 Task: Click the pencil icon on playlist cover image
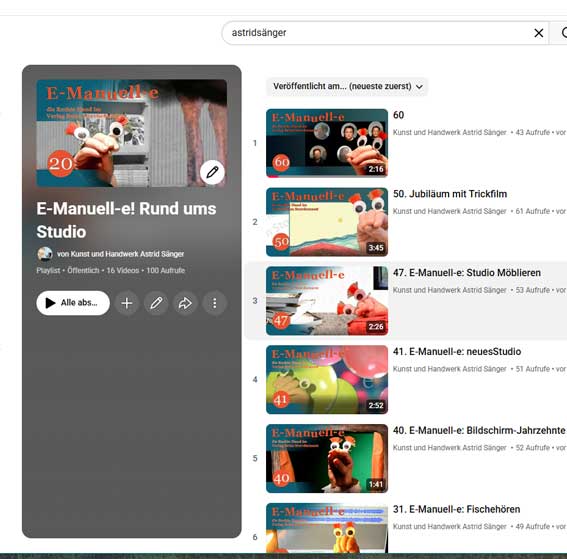click(212, 172)
